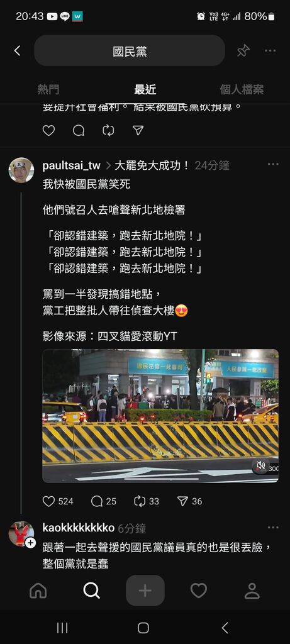Viewport: 290px width, 644px height.
Task: Follow kaokkkkkkkko with the plus badge on avatar
Action: tap(30, 543)
